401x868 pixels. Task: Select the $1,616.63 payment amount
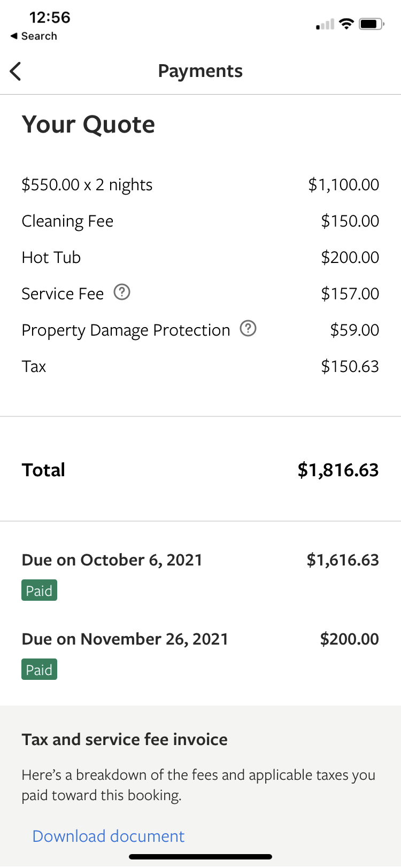coord(343,560)
